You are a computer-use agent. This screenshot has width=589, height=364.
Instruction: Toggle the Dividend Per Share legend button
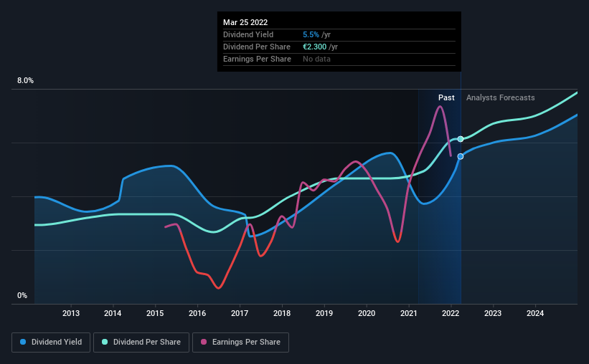tap(141, 343)
